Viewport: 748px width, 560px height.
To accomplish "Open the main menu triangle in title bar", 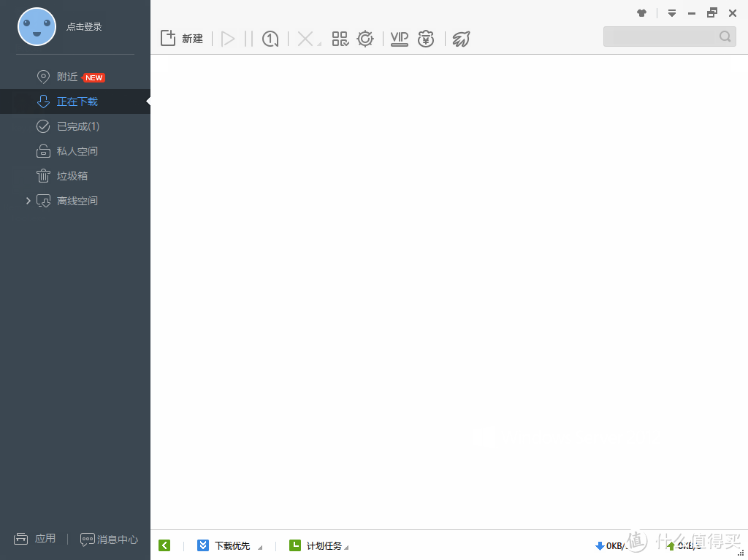I will pyautogui.click(x=672, y=13).
